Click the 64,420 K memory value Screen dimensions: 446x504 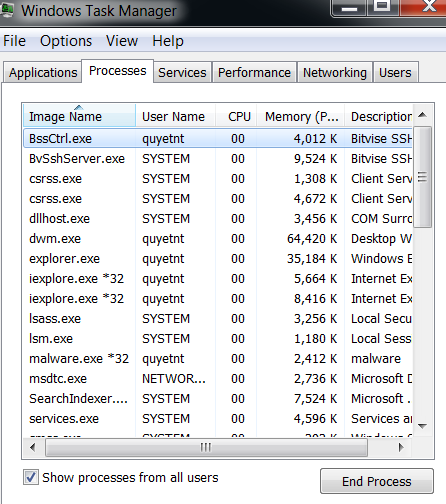click(312, 239)
